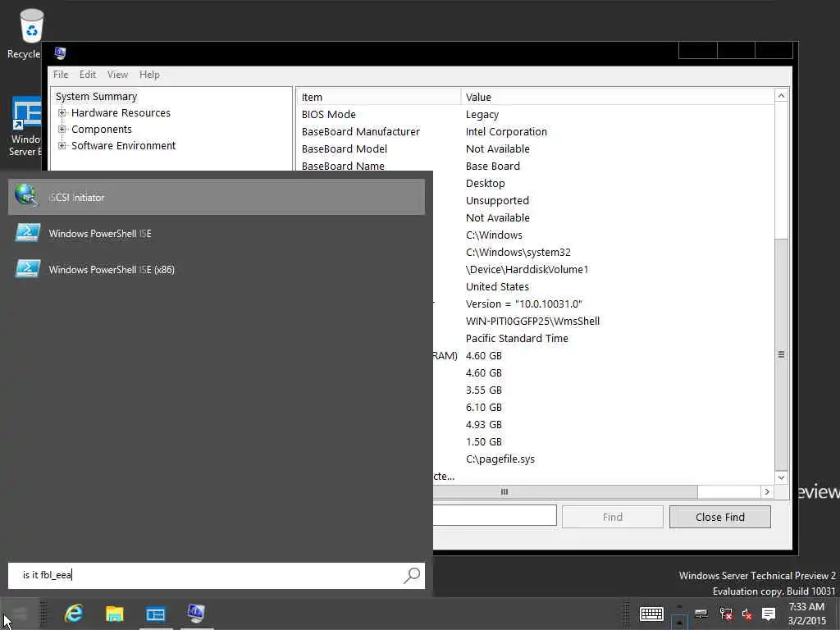The width and height of the screenshot is (840, 630).
Task: Click the horizontal scrollbar thumb
Action: (x=564, y=492)
